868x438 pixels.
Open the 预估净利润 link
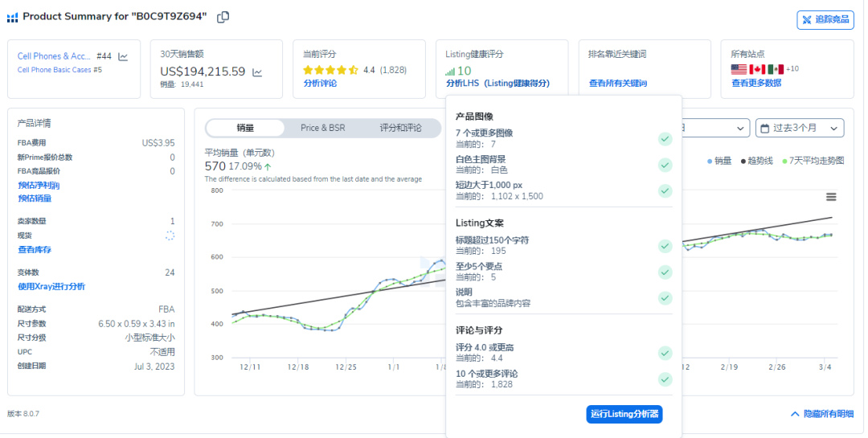[39, 186]
